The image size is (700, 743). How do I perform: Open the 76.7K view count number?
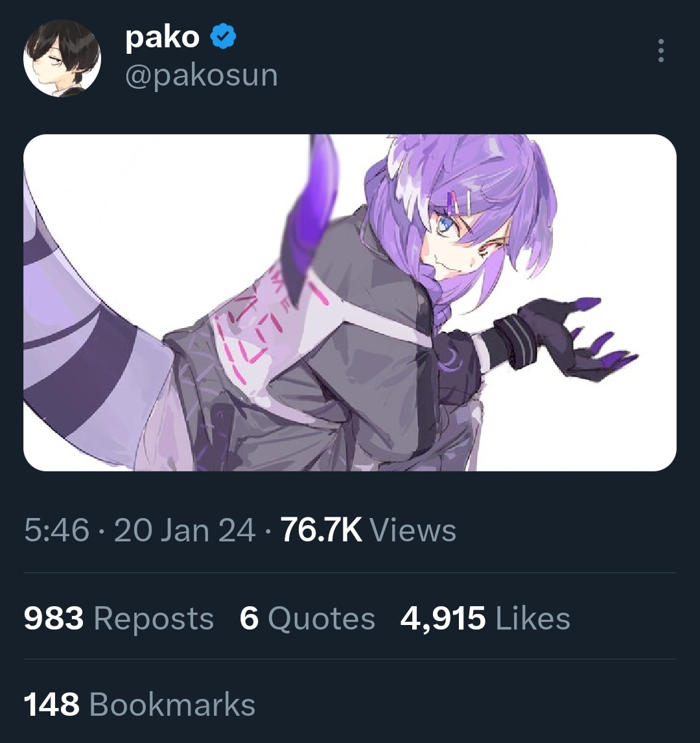coord(321,530)
